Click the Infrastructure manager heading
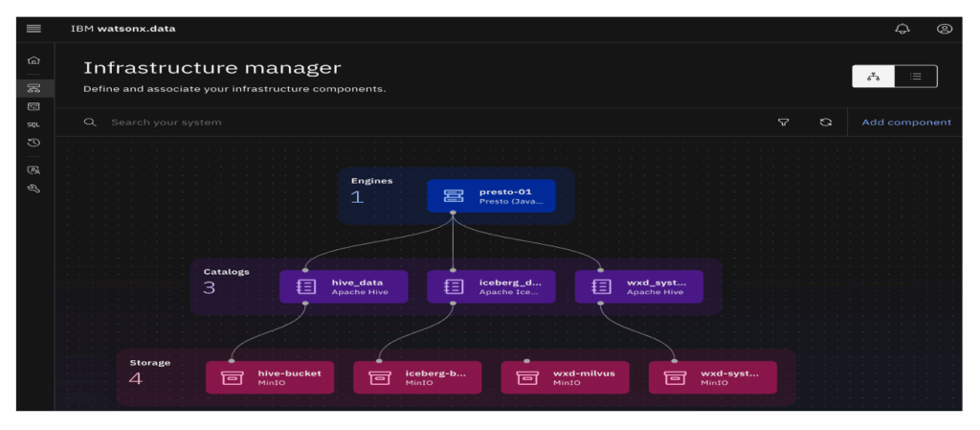This screenshot has width=980, height=430. (x=212, y=68)
